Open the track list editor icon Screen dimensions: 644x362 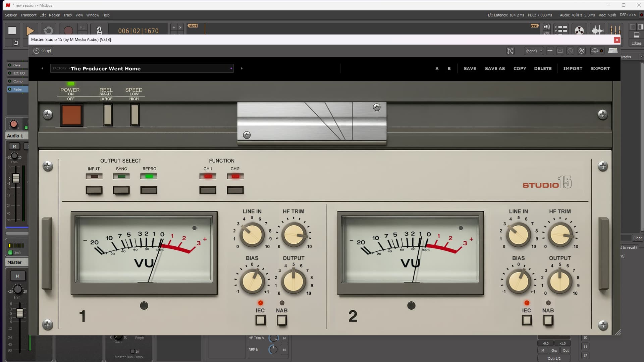click(x=561, y=29)
